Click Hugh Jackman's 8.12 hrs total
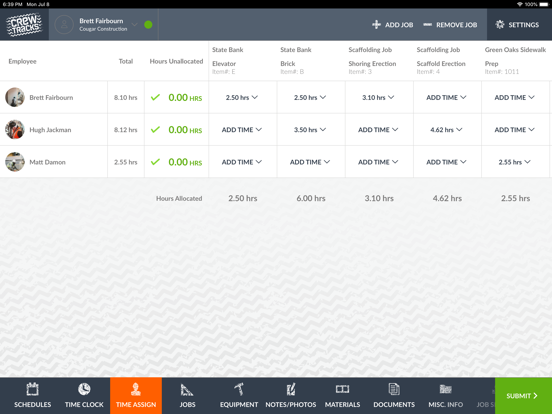The image size is (552, 414). [x=125, y=130]
